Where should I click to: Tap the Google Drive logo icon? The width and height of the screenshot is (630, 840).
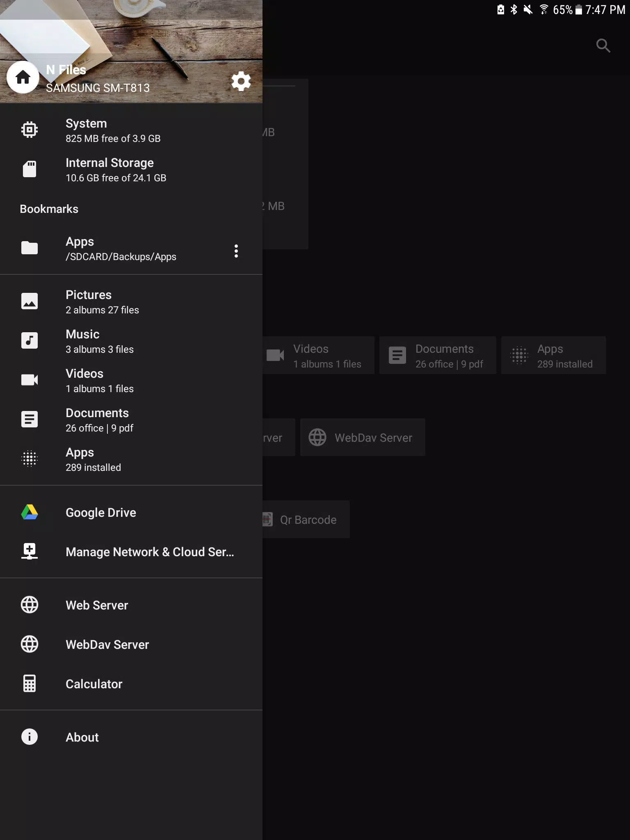30,512
